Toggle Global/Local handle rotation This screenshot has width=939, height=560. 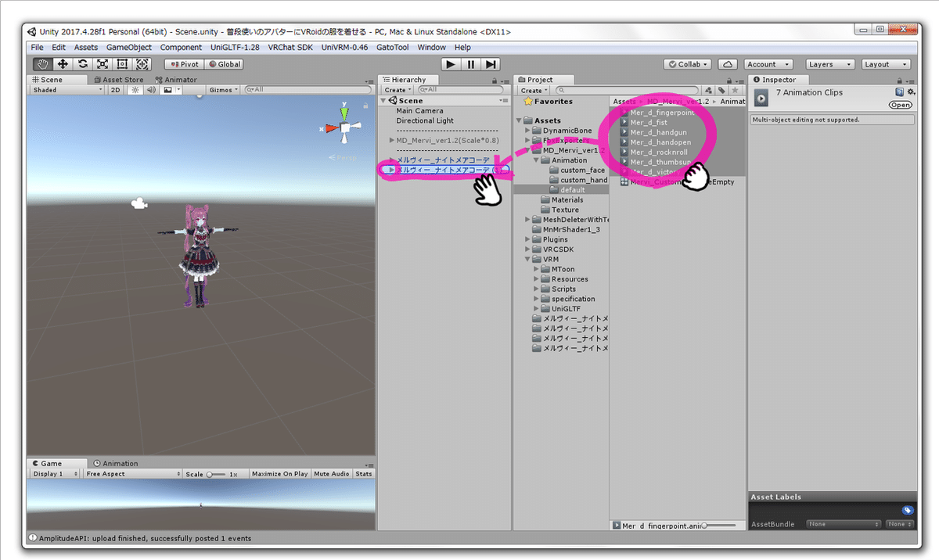coord(224,64)
